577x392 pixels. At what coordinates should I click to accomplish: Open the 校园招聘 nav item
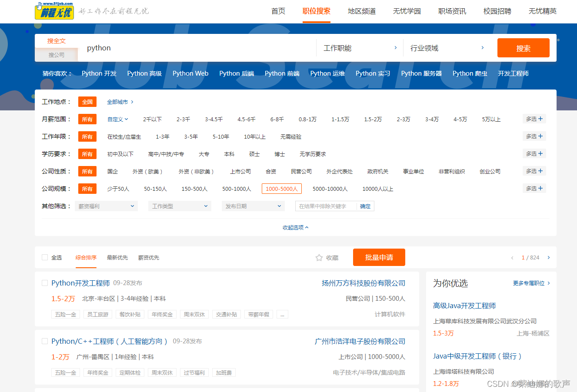click(x=497, y=11)
